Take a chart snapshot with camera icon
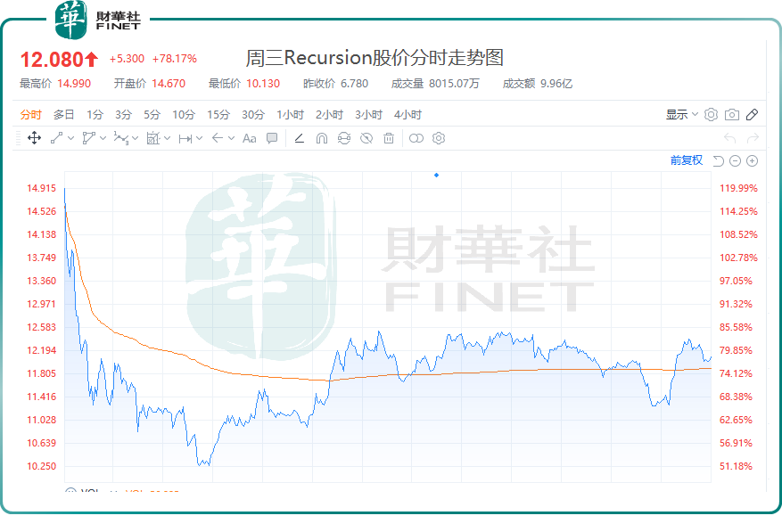 coord(732,115)
